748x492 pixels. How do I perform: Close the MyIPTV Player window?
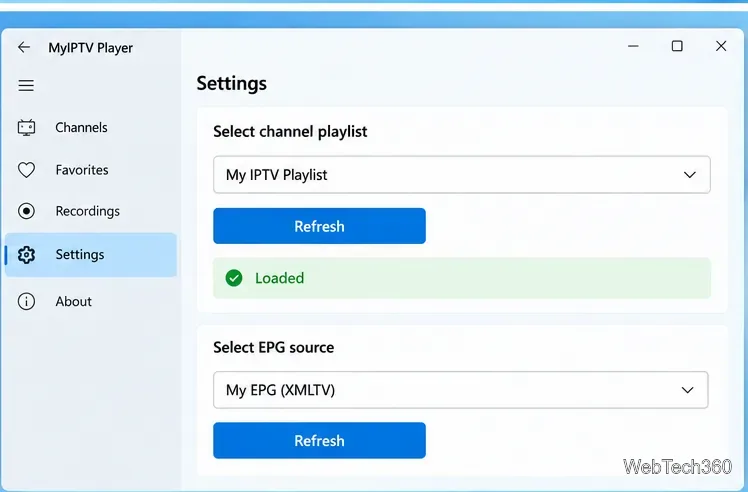[721, 46]
